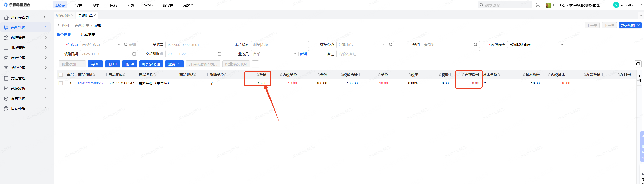Click the 设置管理 gear icon
Image resolution: width=644 pixels, height=184 pixels.
coord(6,98)
